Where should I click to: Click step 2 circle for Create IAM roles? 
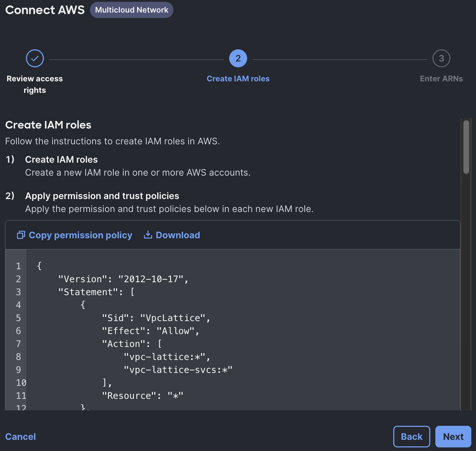click(238, 58)
